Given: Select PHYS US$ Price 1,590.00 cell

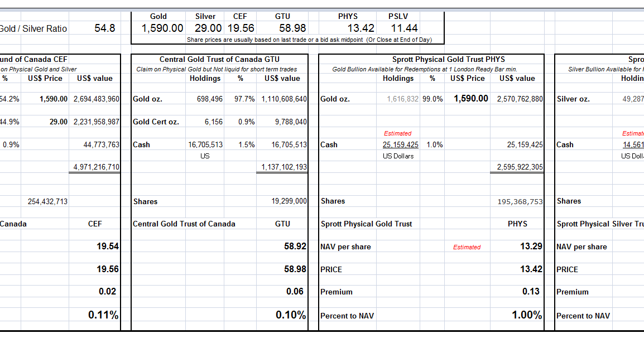Looking at the screenshot, I should (471, 99).
